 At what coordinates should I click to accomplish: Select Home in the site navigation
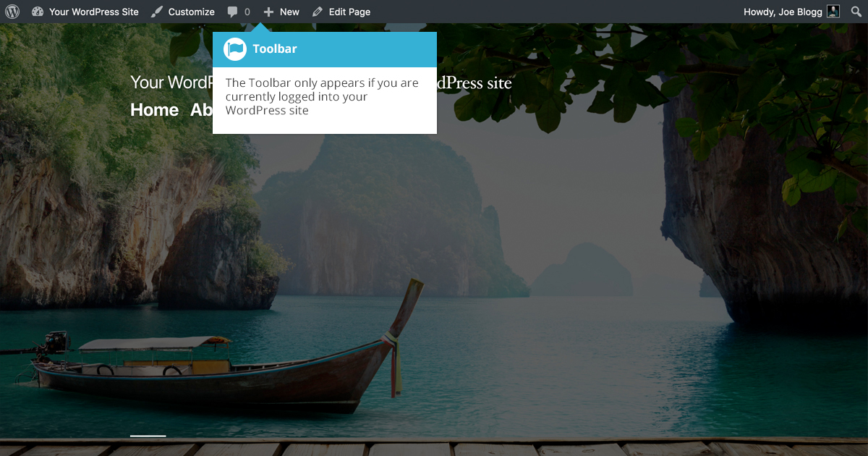point(154,110)
